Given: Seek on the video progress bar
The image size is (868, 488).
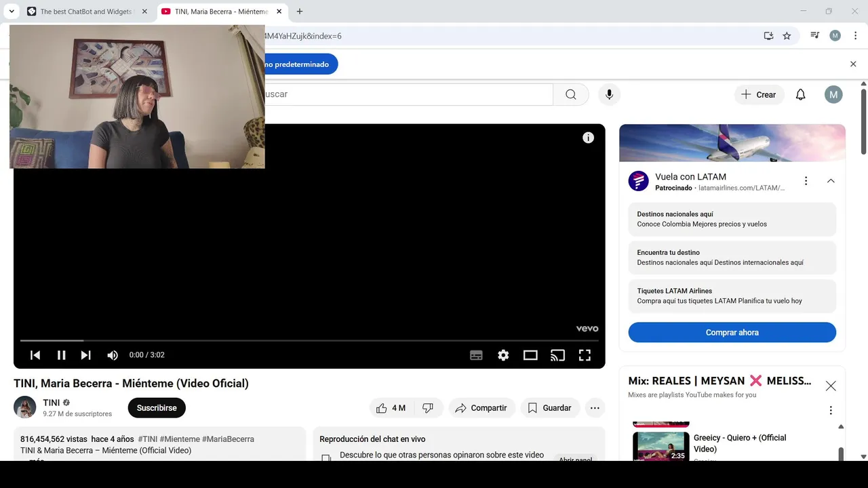Looking at the screenshot, I should [x=309, y=340].
